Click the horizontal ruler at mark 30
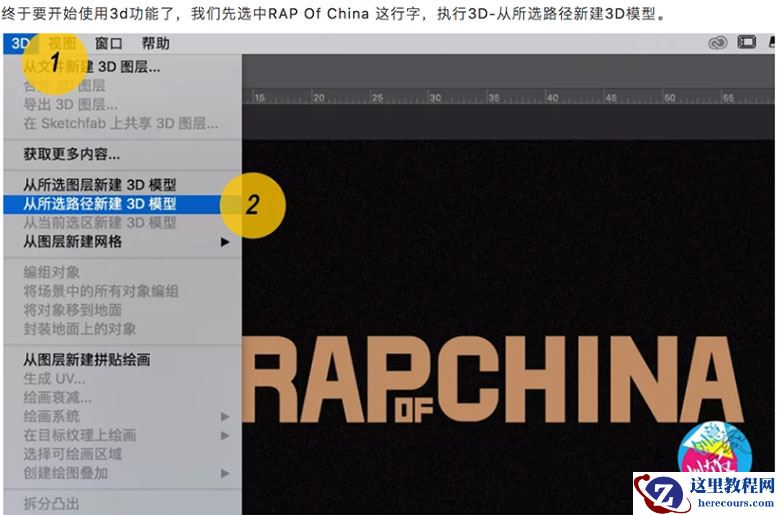 435,98
